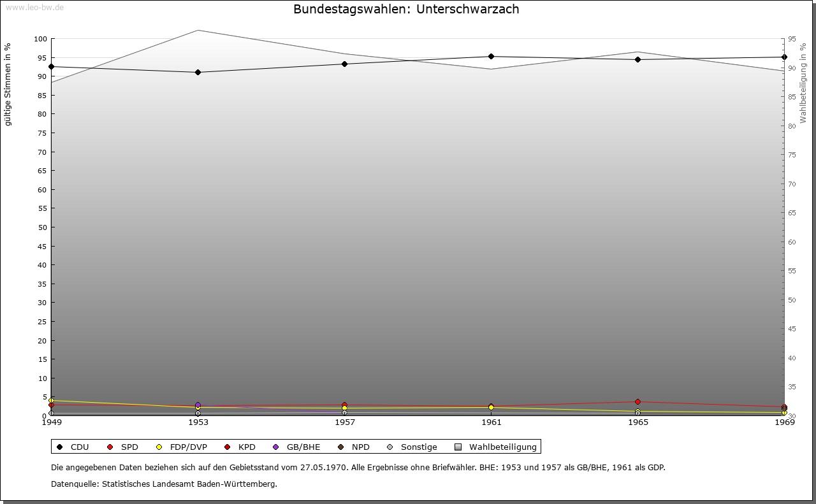
Task: Select the CDU data point for 1953
Action: (x=198, y=73)
